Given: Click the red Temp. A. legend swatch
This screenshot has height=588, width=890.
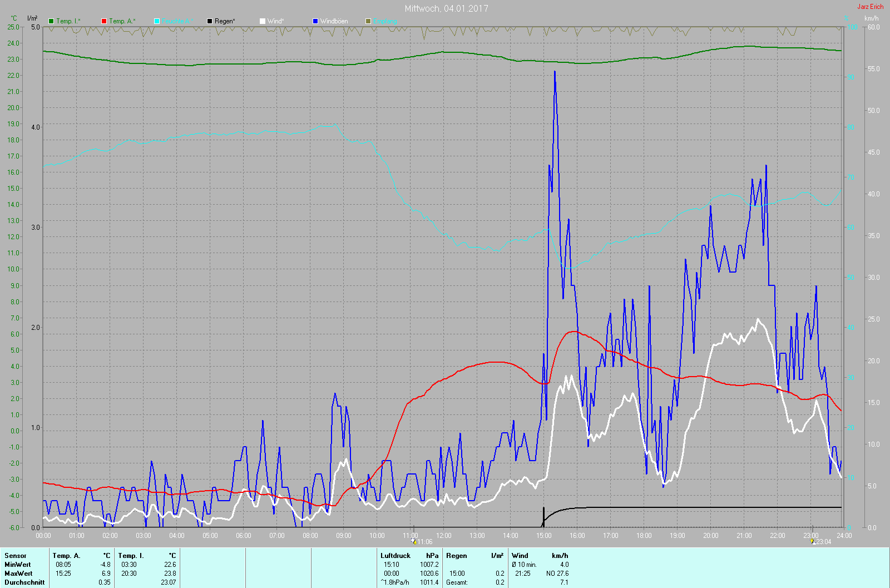Looking at the screenshot, I should click(104, 21).
